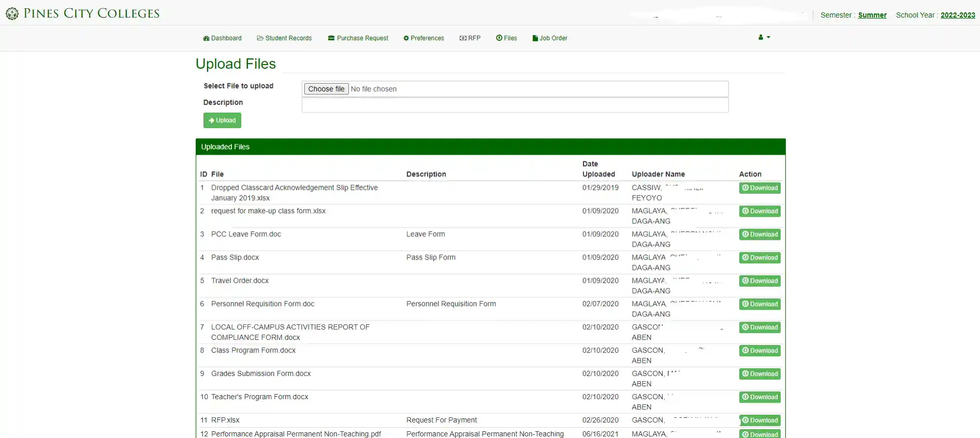Select the 'PCC Leave Form.doc' file name
Viewport: 980px width, 438px height.
[x=246, y=234]
